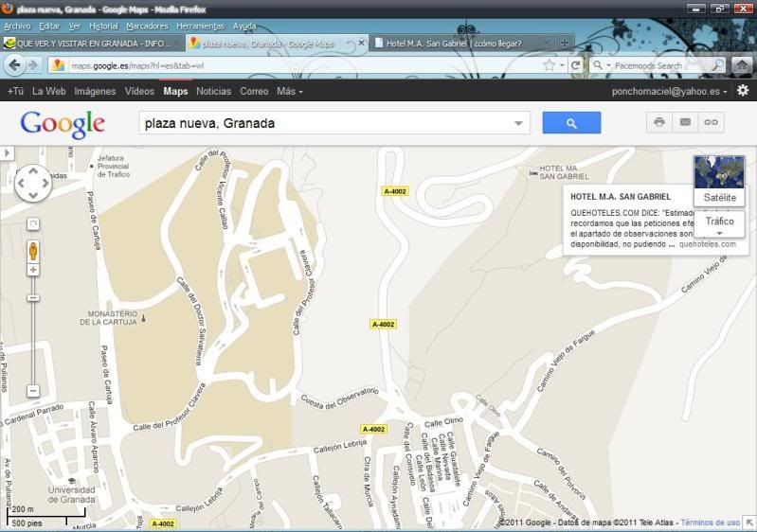Pan the map right arrow
Viewport: 757px width, 532px height.
pyautogui.click(x=45, y=184)
